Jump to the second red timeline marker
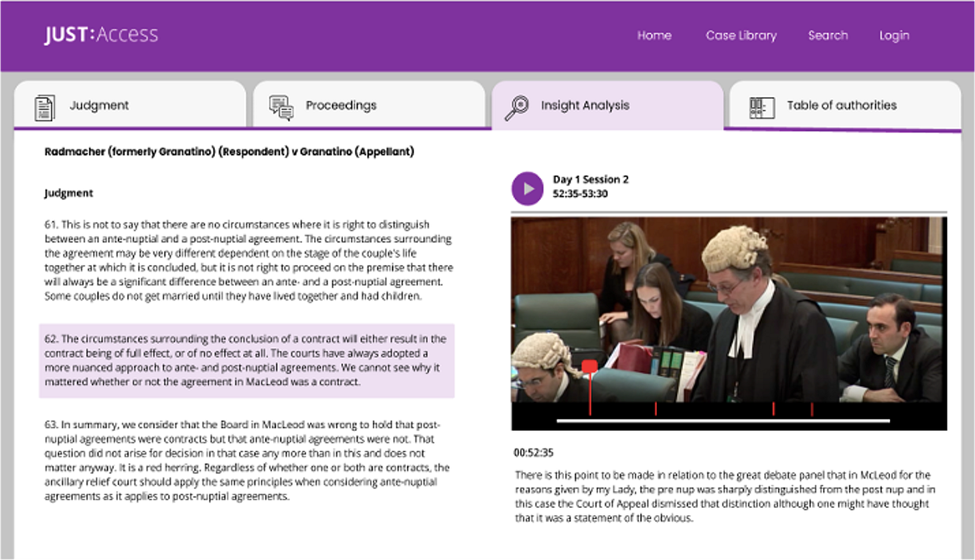 click(656, 409)
